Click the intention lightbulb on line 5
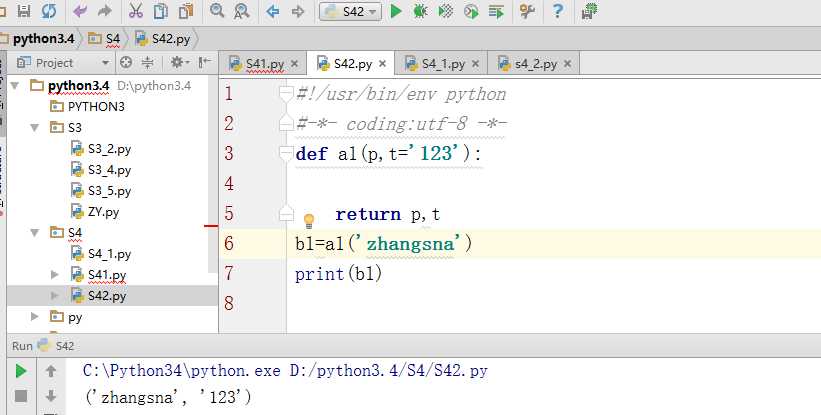This screenshot has height=415, width=821. [309, 220]
